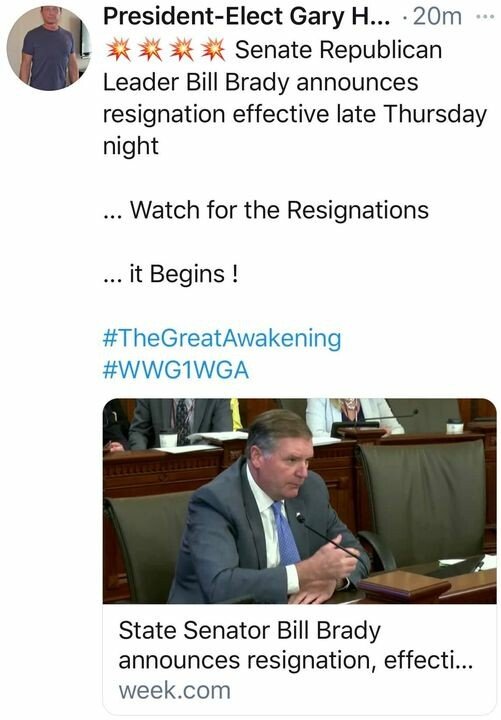Open the 'State Senator Bill Brady' card headline
The height and width of the screenshot is (720, 501).
click(249, 630)
